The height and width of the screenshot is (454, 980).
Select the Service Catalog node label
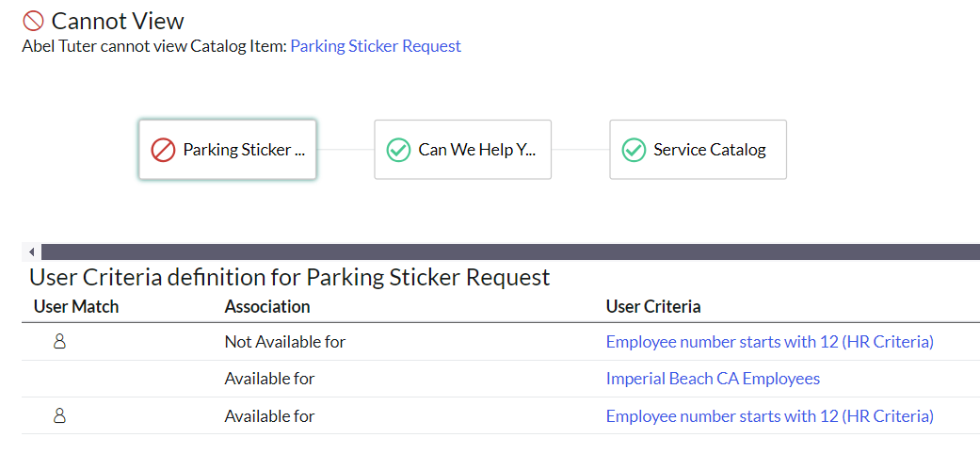[710, 150]
